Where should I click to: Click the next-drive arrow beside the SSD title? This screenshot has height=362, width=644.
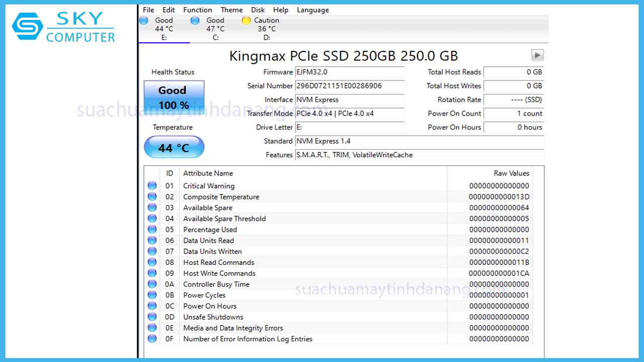(538, 55)
